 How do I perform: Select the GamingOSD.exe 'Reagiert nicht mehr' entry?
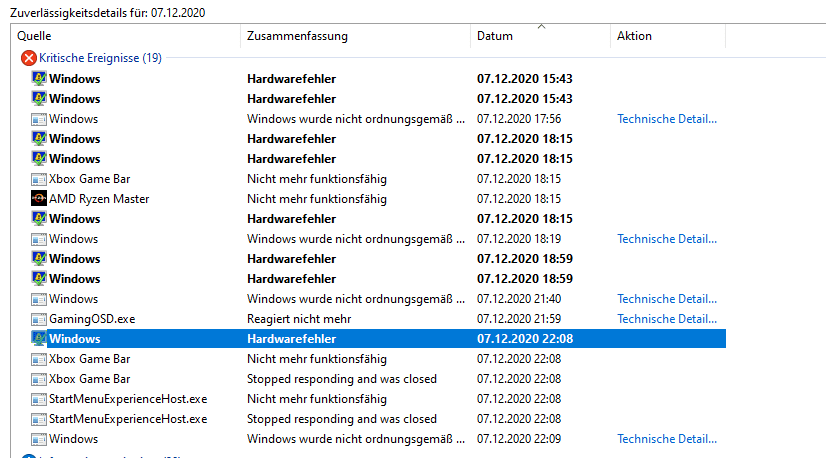pyautogui.click(x=298, y=319)
